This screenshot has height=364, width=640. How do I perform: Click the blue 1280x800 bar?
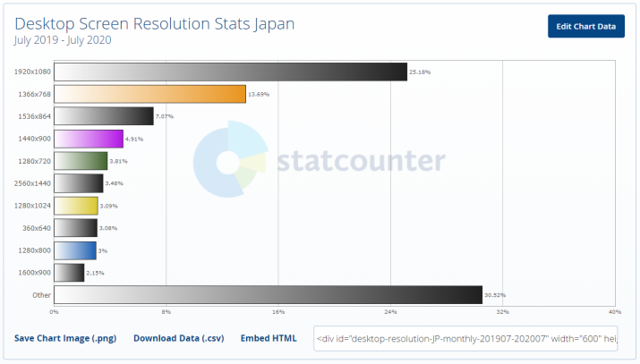click(74, 250)
